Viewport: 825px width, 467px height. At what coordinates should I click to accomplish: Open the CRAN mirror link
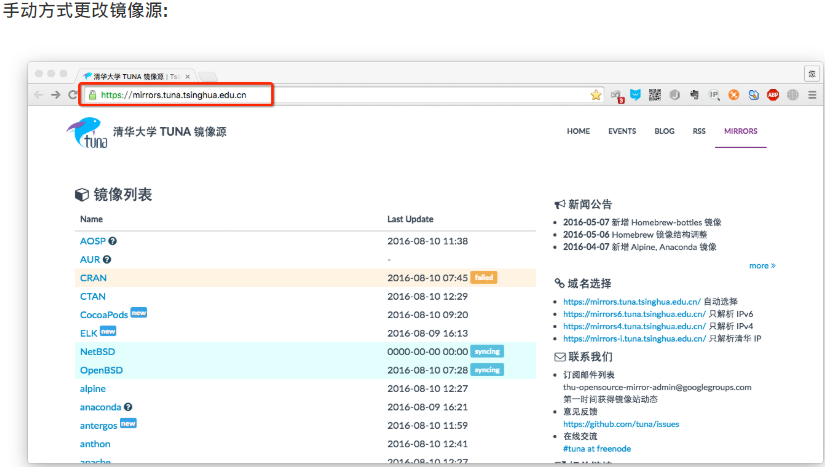[93, 278]
